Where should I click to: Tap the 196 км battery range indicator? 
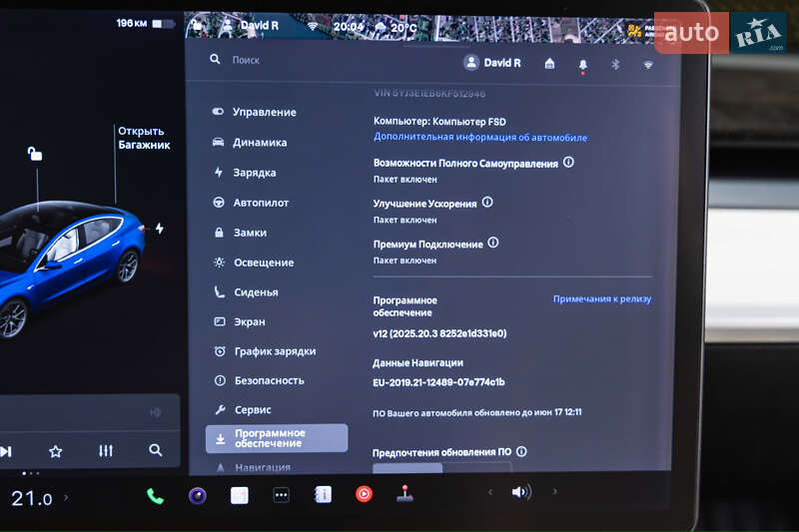tap(145, 23)
